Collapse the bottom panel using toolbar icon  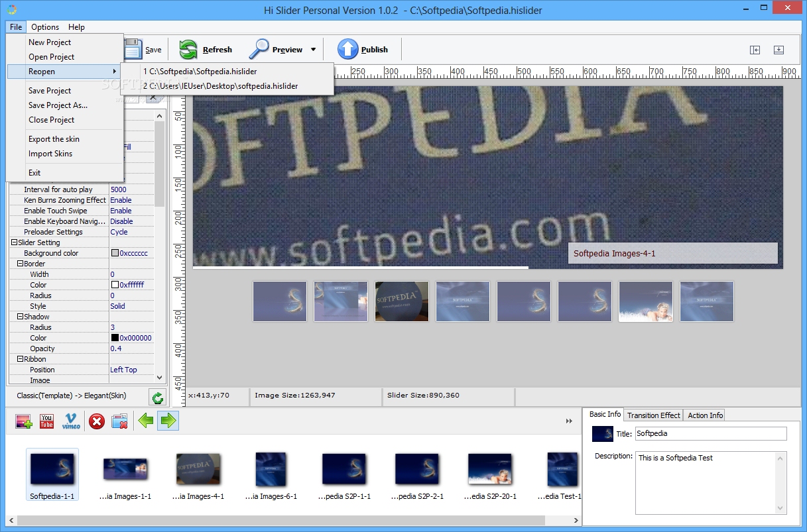(778, 50)
